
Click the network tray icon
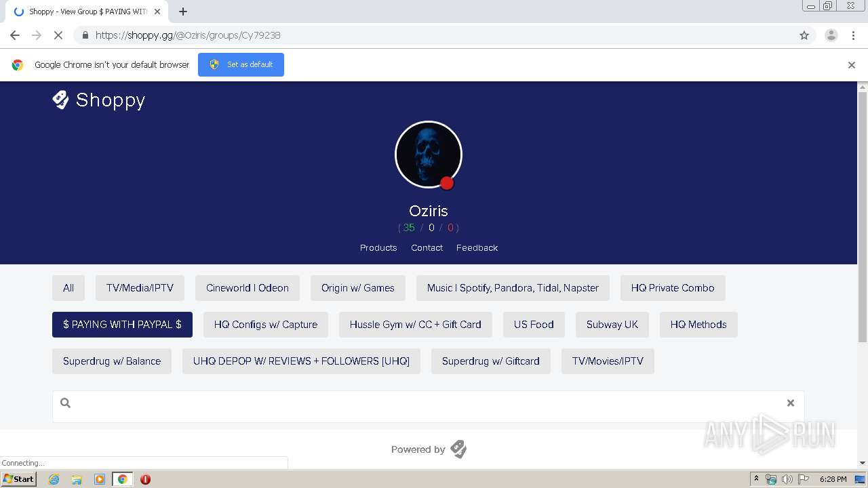click(771, 479)
